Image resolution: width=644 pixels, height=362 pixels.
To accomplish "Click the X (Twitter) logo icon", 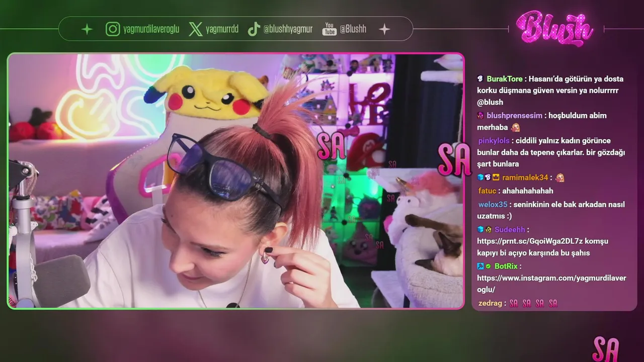I will (196, 29).
